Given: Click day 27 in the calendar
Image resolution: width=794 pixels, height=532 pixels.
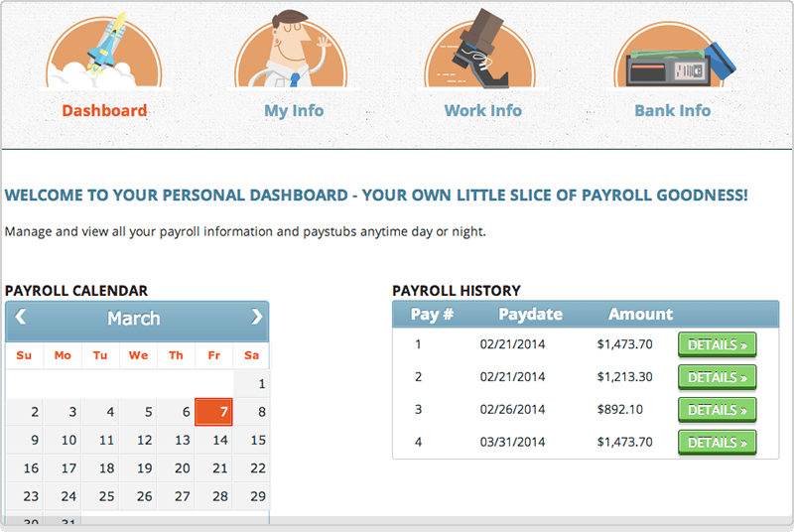Looking at the screenshot, I should 176,496.
